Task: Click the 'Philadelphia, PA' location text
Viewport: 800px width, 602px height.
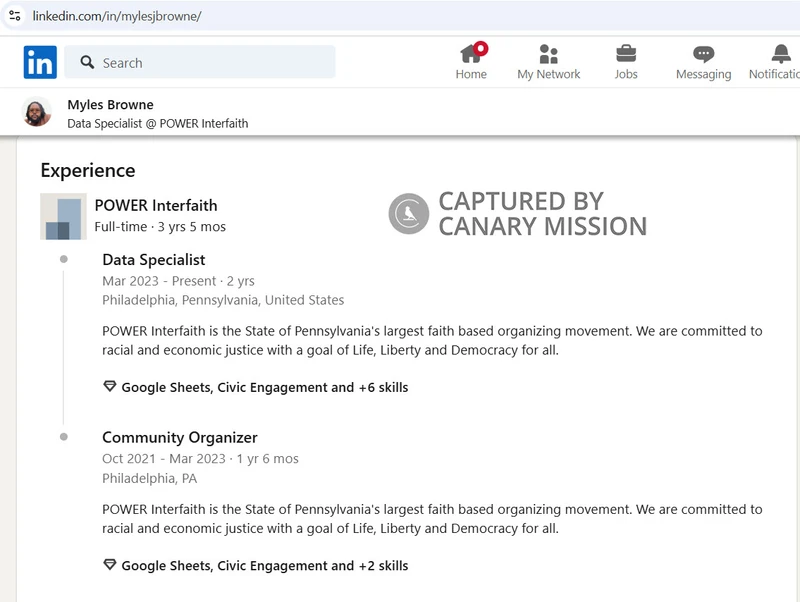Action: pos(149,478)
